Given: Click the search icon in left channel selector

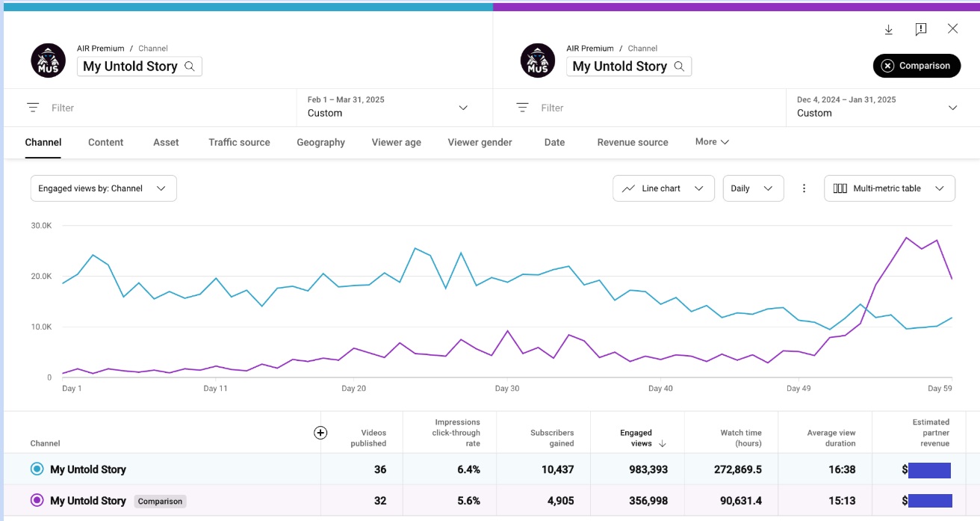Looking at the screenshot, I should coord(190,66).
